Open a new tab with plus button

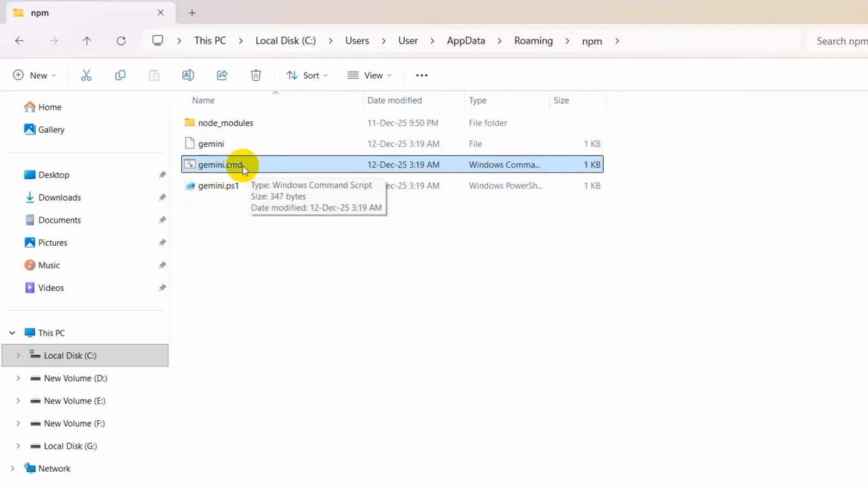[192, 13]
